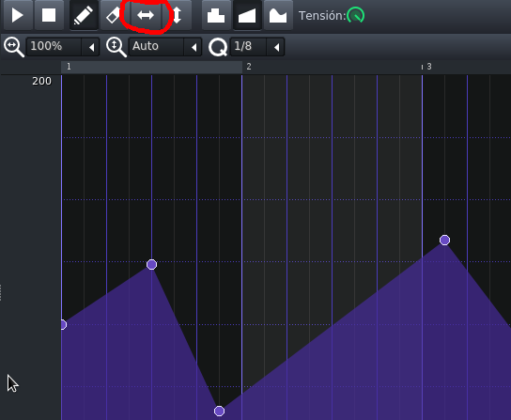Click the quantization Q icon
Image resolution: width=511 pixels, height=420 pixels.
pyautogui.click(x=218, y=47)
